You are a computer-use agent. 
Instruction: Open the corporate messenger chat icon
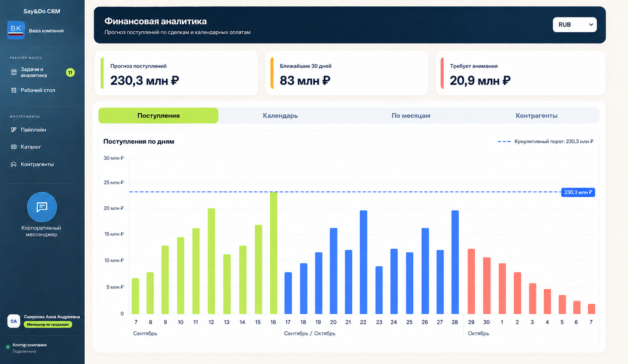pos(42,207)
